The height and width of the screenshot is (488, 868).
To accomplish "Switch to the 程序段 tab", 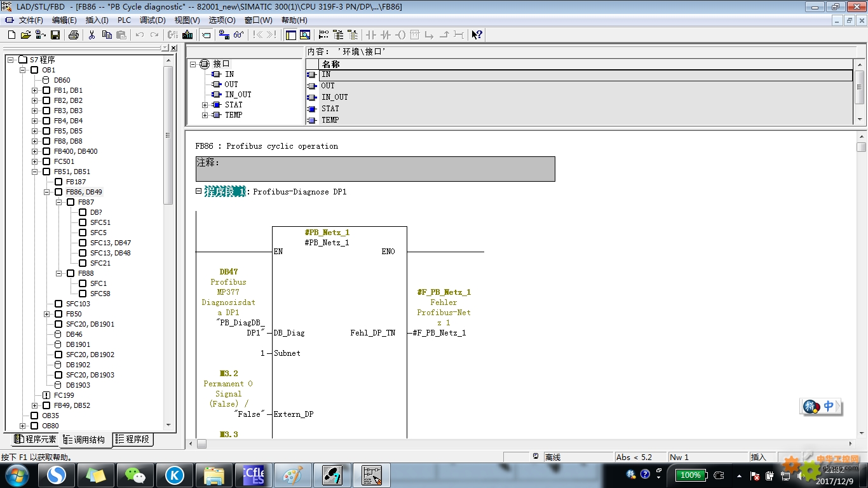I will (133, 439).
